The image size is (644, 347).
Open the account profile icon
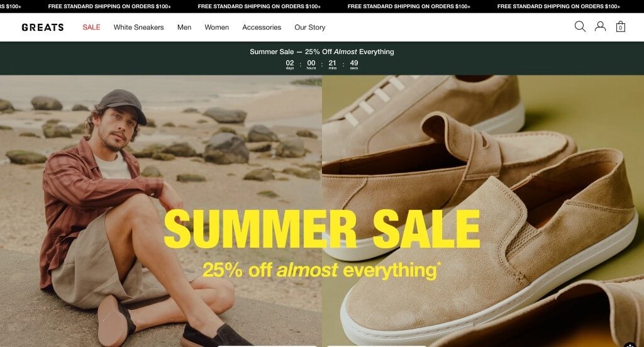(x=600, y=26)
